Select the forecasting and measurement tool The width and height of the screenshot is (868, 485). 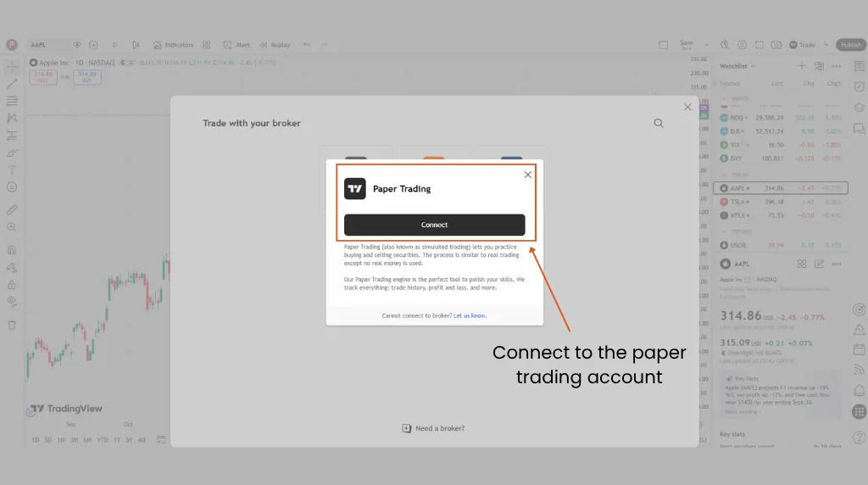pos(12,135)
